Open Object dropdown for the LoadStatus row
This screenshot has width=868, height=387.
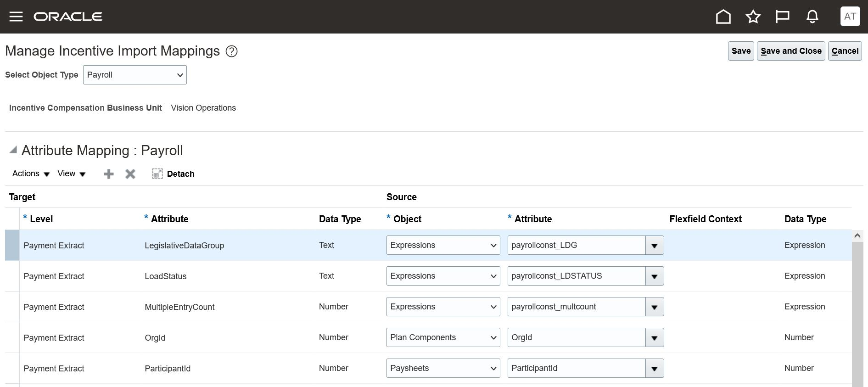point(443,276)
